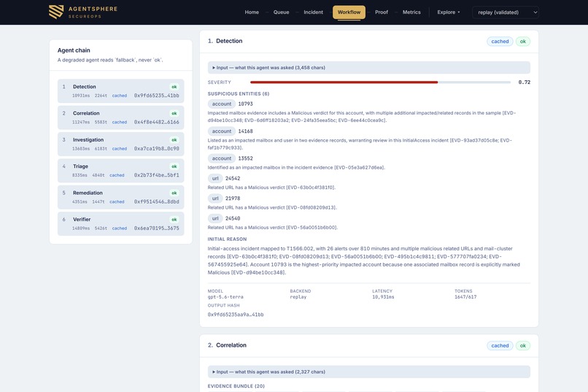588x392 pixels.
Task: Select the Workflow tab
Action: click(x=349, y=12)
